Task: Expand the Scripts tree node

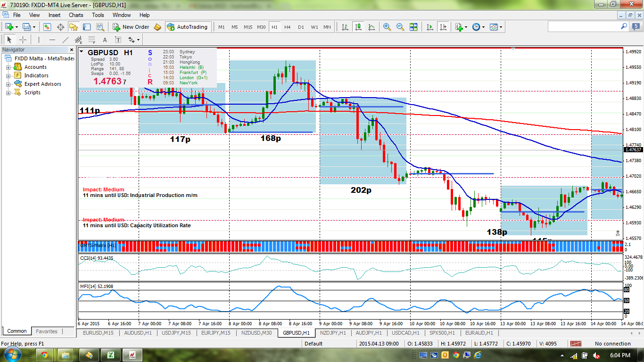Action: click(8, 93)
